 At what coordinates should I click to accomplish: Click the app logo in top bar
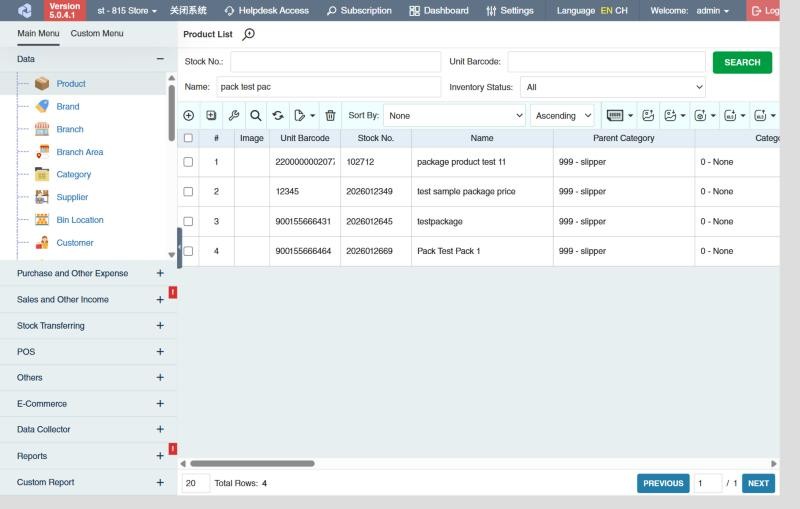24,10
